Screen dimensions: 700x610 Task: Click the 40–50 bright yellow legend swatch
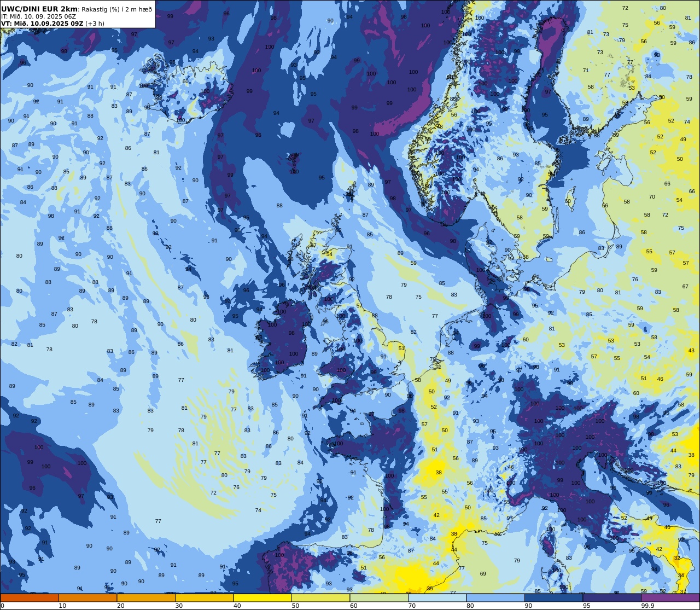(x=262, y=597)
